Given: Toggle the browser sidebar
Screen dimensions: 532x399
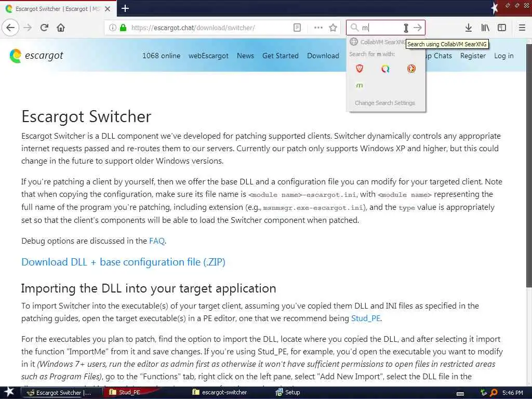Looking at the screenshot, I should pos(502,28).
